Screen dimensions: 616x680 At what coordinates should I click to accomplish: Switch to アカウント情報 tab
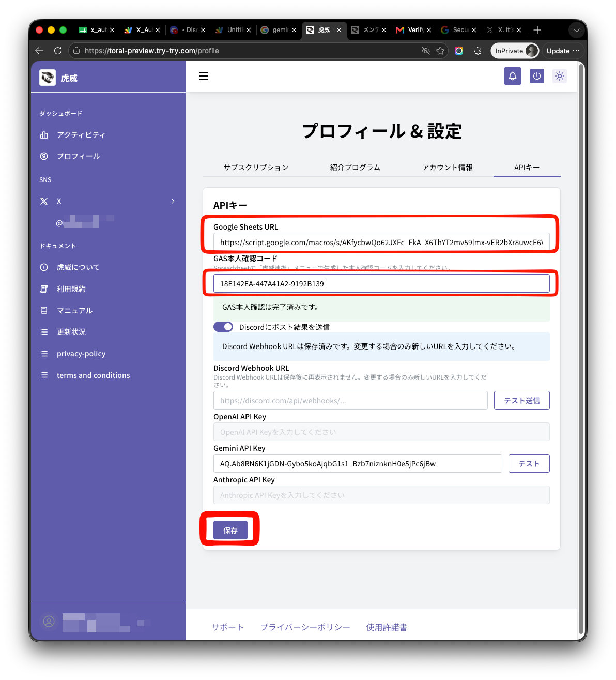pyautogui.click(x=448, y=168)
